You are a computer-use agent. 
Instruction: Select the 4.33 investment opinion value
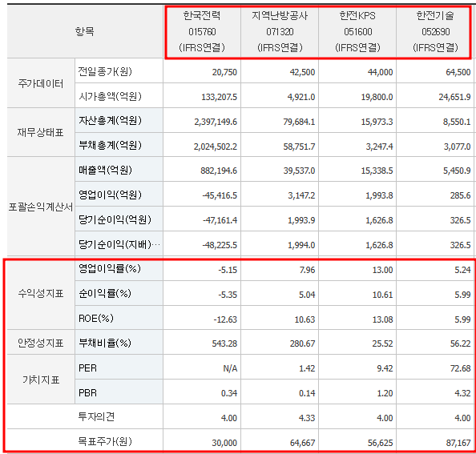coord(307,418)
